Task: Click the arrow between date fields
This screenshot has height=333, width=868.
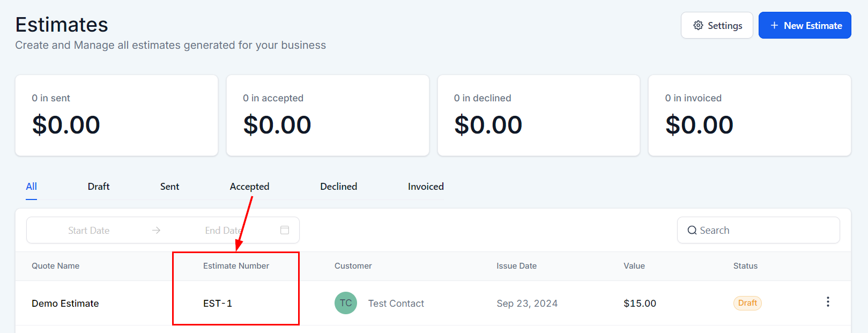Action: (156, 230)
